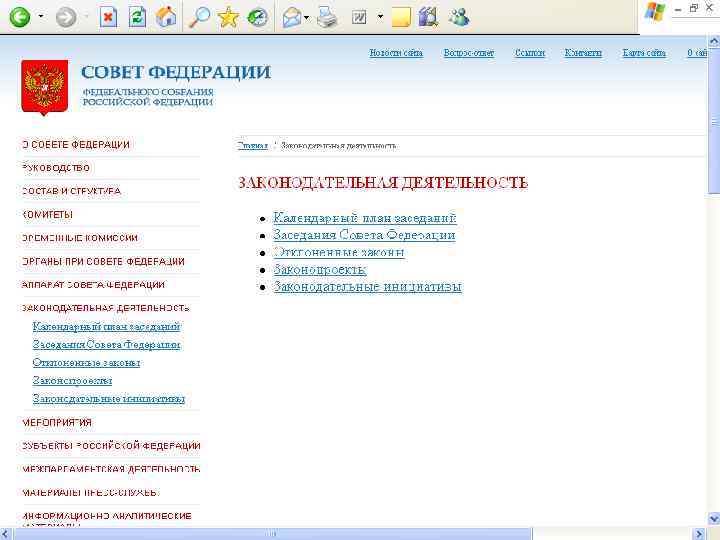Go to the Home page icon
The image size is (720, 540).
pos(166,17)
